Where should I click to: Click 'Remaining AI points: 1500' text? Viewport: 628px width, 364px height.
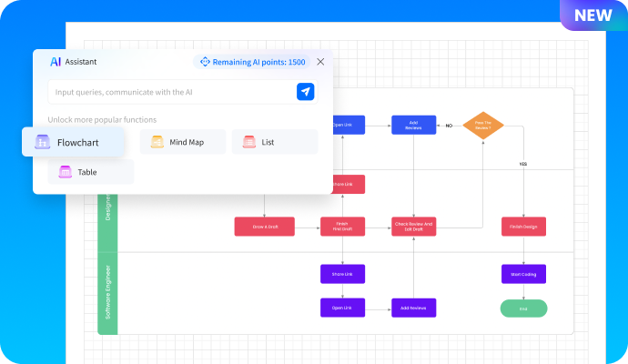point(258,62)
